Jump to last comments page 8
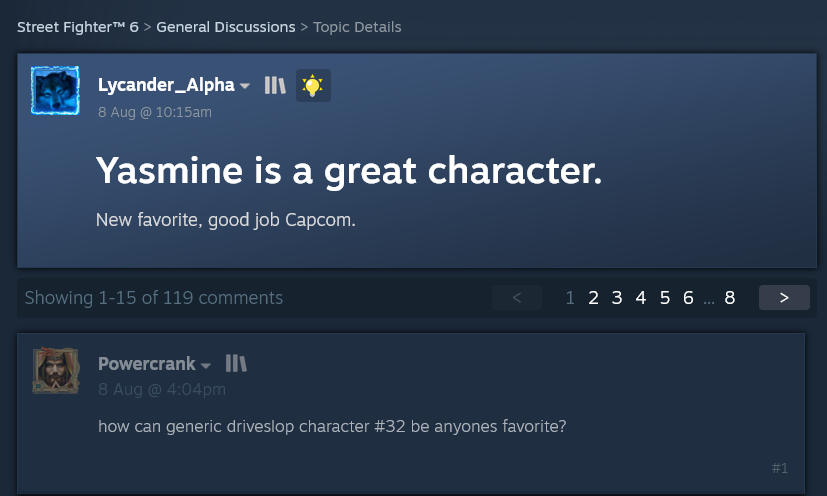Viewport: 827px width, 496px height. tap(730, 298)
